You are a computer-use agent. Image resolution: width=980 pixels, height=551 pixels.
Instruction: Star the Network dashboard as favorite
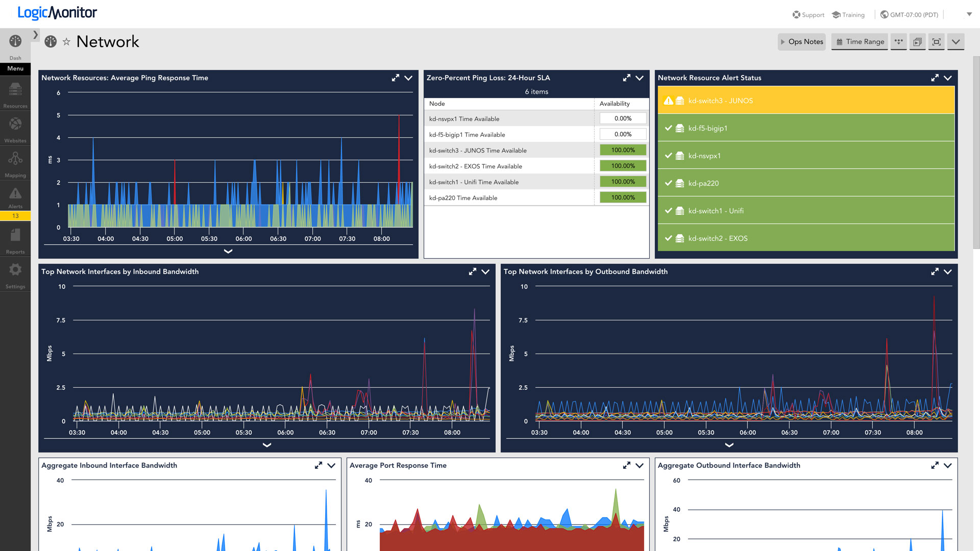(66, 42)
